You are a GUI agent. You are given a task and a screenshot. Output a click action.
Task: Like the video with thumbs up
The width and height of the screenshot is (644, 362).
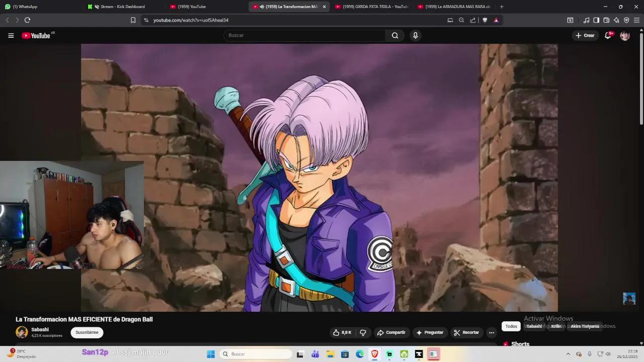click(x=342, y=332)
